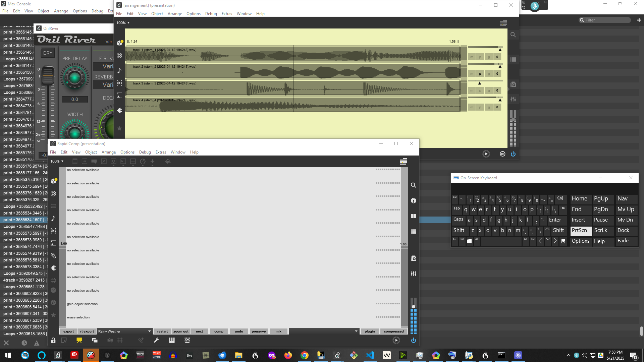Show error triangle filter in Max Console
The image size is (644, 362).
pyautogui.click(x=37, y=343)
